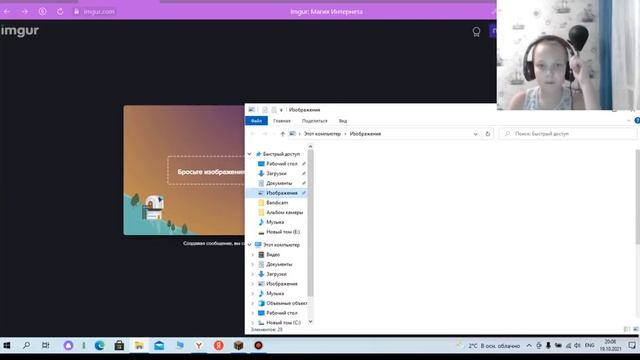Viewport: 640px width, 360px height.
Task: Click the Explorer search field
Action: pos(568,134)
